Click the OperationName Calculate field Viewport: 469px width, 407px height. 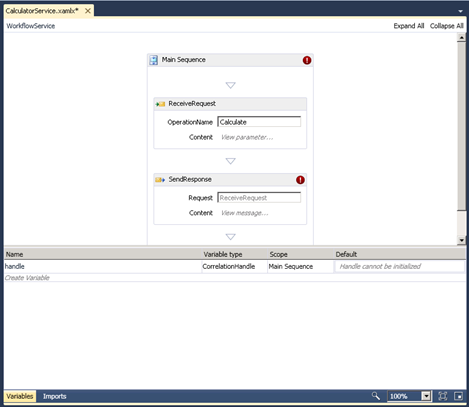pos(259,122)
